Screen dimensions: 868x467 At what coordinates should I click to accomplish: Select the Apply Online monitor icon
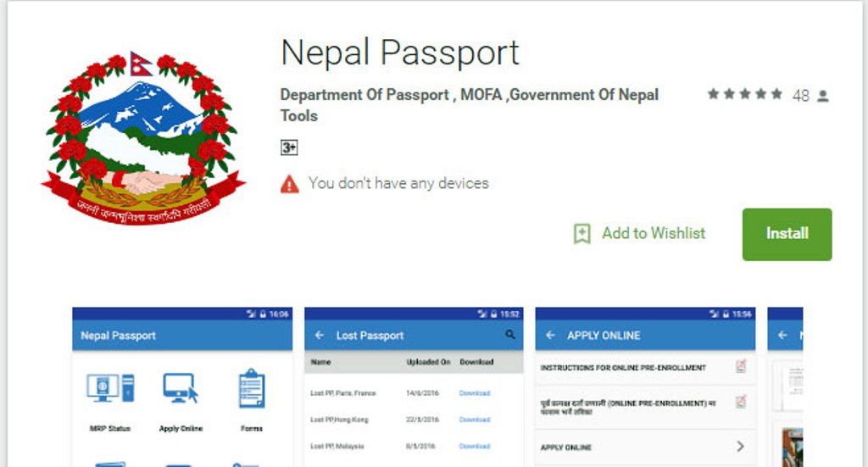[181, 388]
